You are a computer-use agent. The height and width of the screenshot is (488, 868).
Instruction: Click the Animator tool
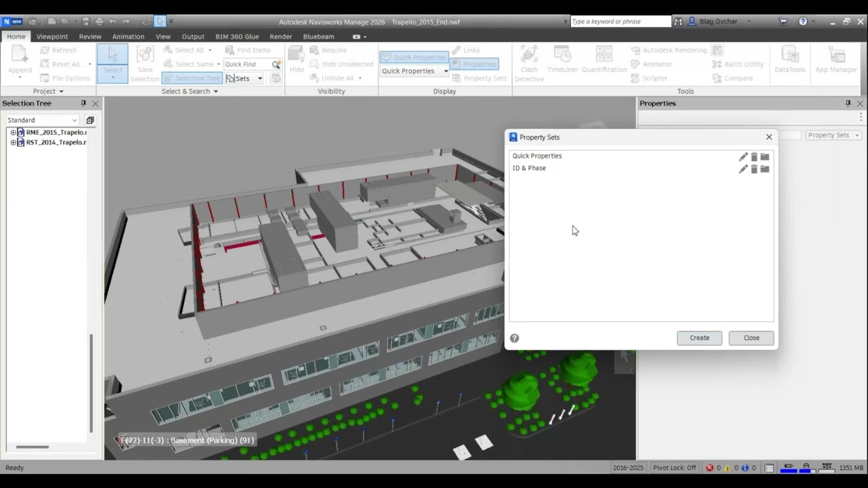point(651,64)
